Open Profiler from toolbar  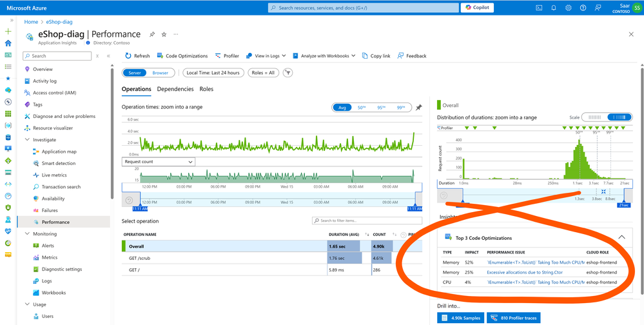point(227,56)
